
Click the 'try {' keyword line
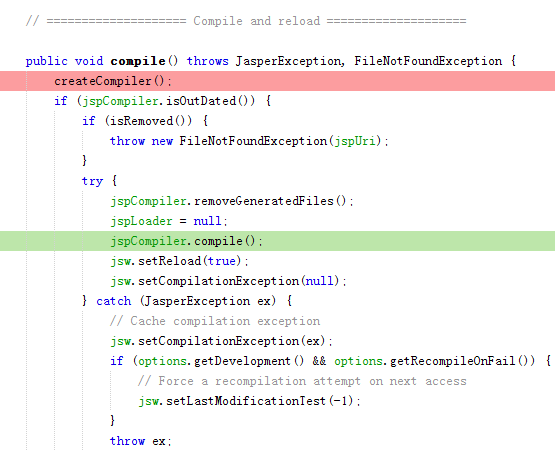pos(99,181)
